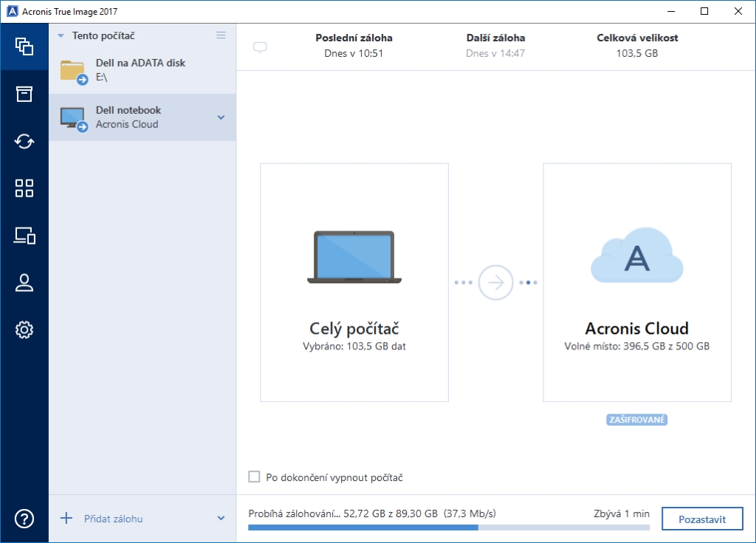Open the Account person icon
Screen dimensions: 756x543
24,283
